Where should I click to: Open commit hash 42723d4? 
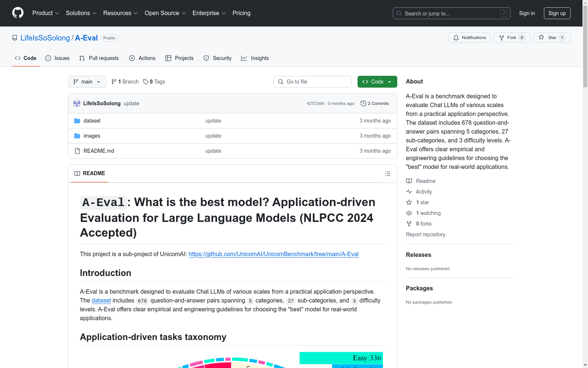tap(315, 103)
